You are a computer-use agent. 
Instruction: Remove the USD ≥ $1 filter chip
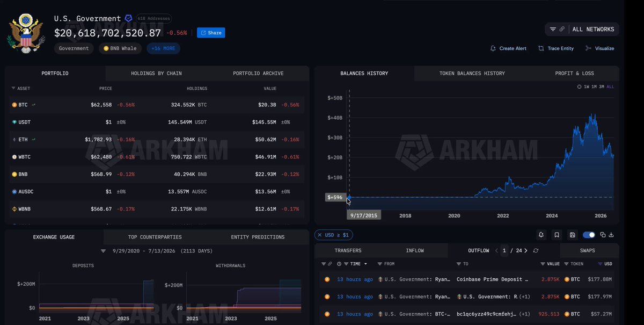(319, 235)
